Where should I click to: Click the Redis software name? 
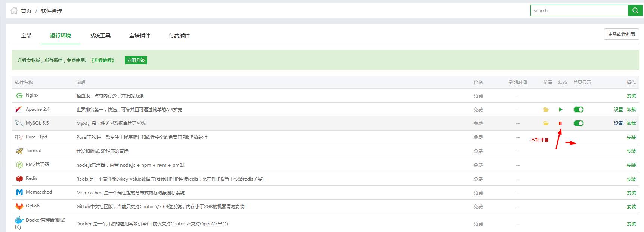pos(31,178)
